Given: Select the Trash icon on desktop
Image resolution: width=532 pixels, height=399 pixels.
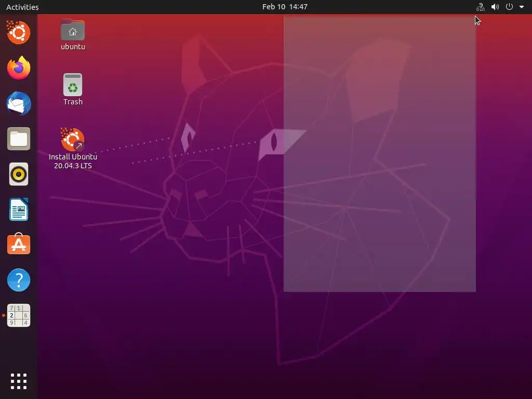Looking at the screenshot, I should tap(73, 89).
